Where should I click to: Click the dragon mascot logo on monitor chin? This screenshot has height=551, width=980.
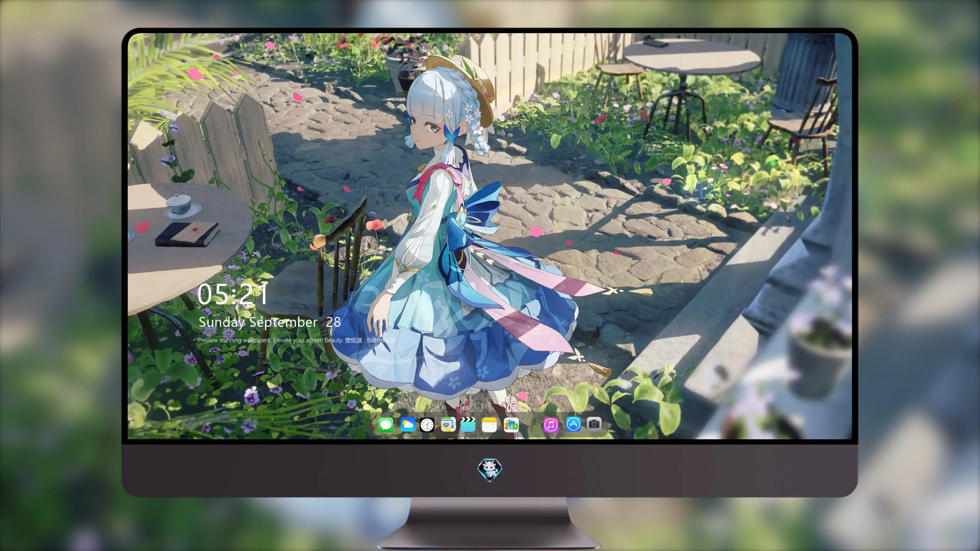click(490, 470)
